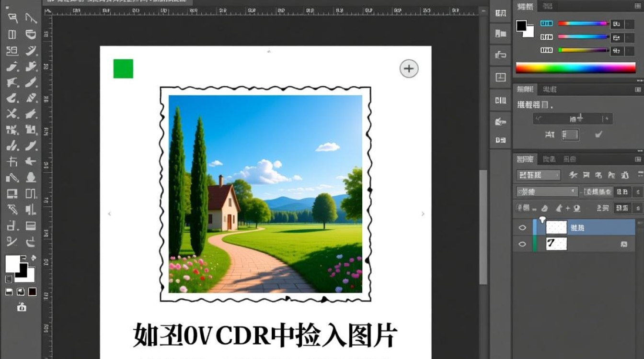Click the checkmark icon in the middle panel
The width and height of the screenshot is (644, 359).
pyautogui.click(x=598, y=135)
